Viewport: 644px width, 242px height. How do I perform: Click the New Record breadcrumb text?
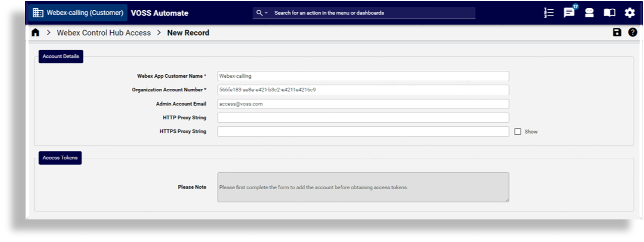pyautogui.click(x=188, y=33)
